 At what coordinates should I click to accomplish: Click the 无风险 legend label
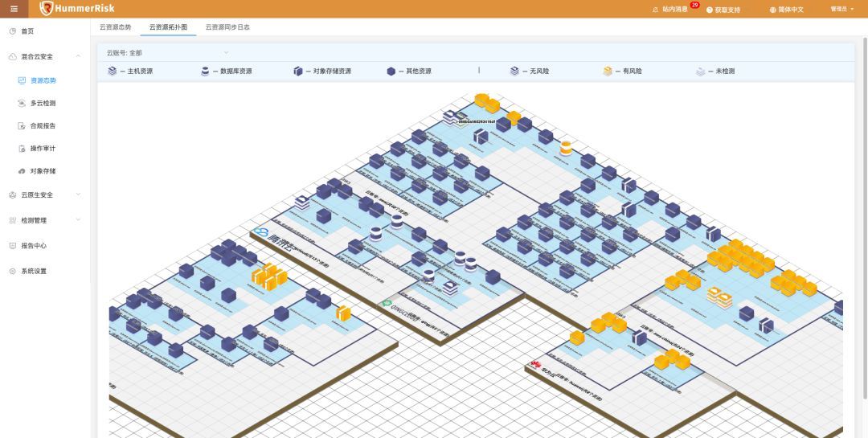[x=539, y=72]
